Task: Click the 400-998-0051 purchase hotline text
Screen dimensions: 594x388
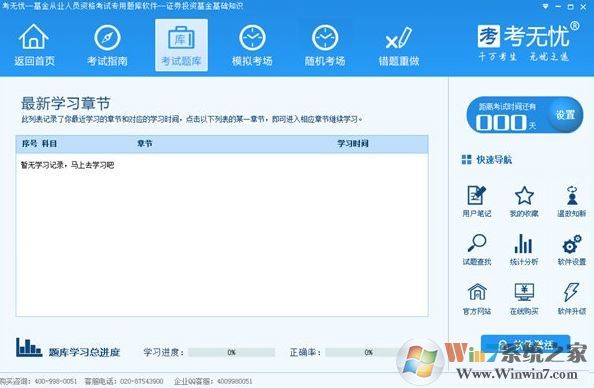Action: tap(55, 381)
